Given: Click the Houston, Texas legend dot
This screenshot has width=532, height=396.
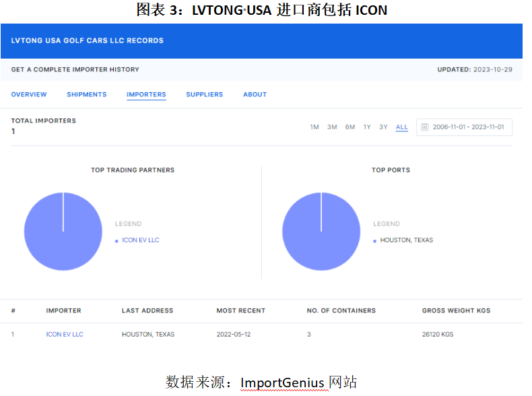Looking at the screenshot, I should (374, 241).
